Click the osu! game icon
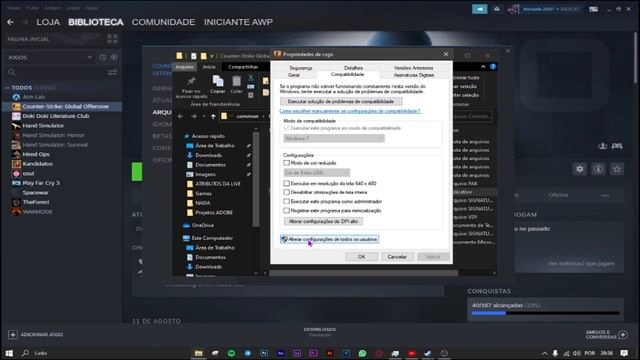Image resolution: width=640 pixels, height=360 pixels. coord(16,173)
